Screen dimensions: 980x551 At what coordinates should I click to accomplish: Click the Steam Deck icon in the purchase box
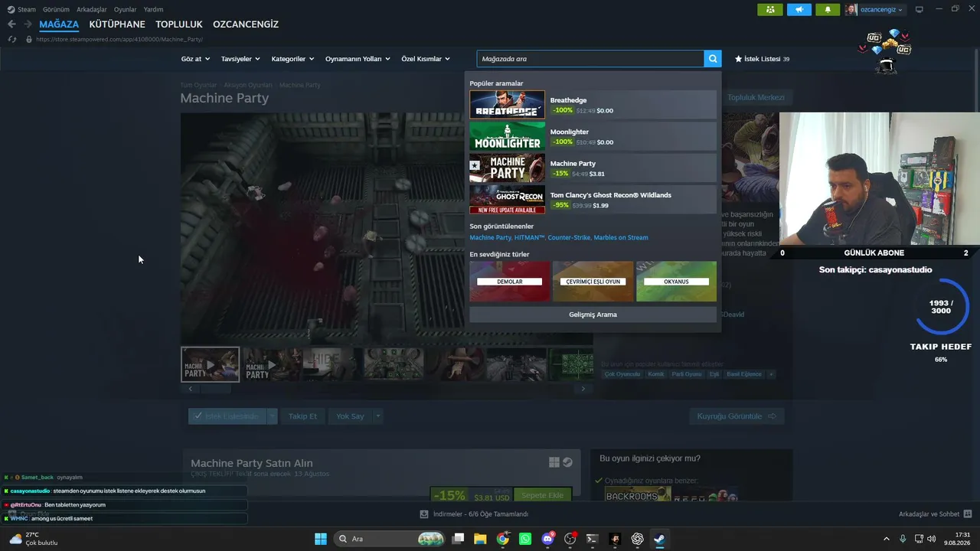click(x=567, y=462)
